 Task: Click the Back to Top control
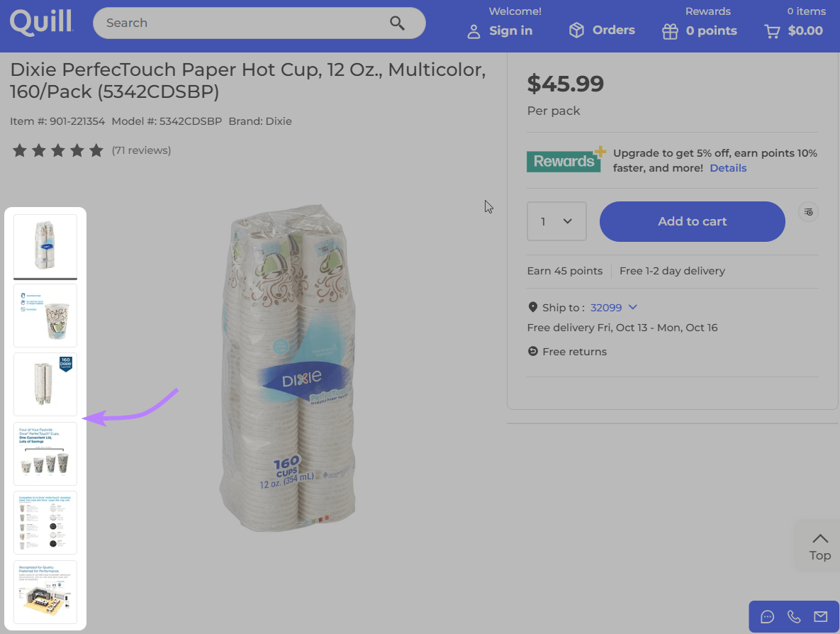(820, 546)
